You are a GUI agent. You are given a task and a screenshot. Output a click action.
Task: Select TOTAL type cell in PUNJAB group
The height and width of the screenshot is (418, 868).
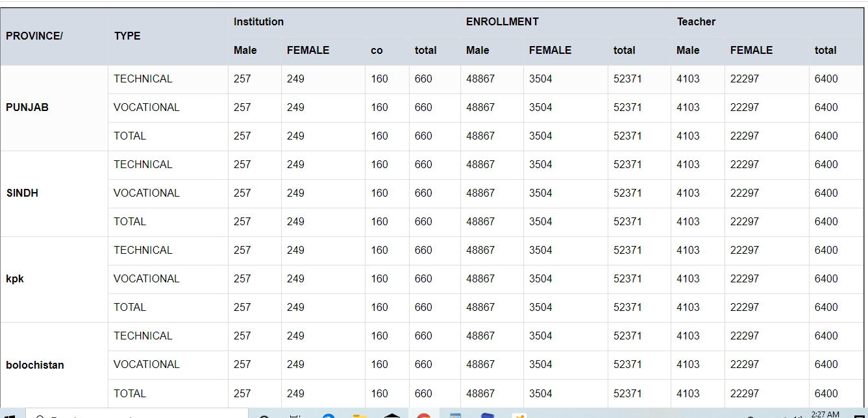(130, 136)
